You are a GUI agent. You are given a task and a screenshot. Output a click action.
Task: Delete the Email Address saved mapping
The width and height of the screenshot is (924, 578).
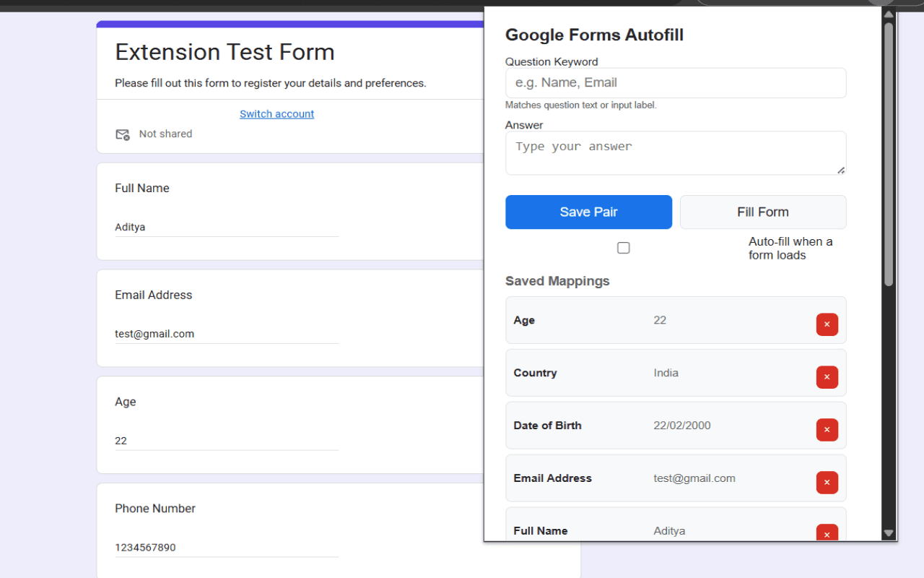coord(827,483)
